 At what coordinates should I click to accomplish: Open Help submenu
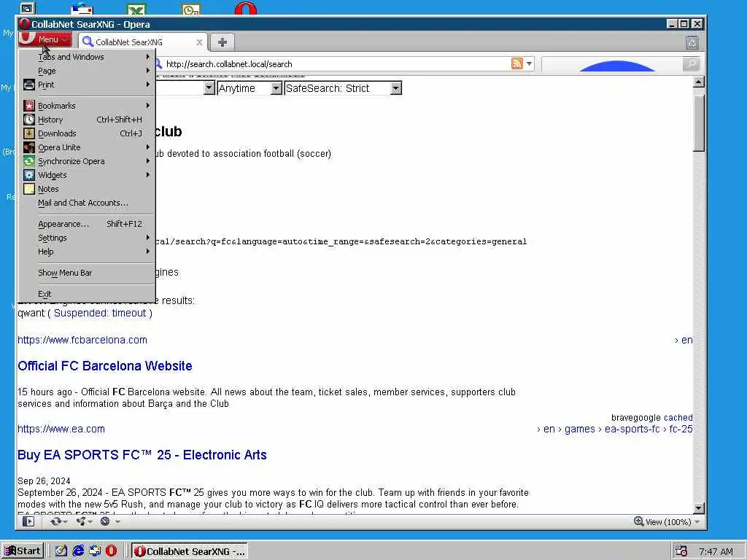point(88,251)
